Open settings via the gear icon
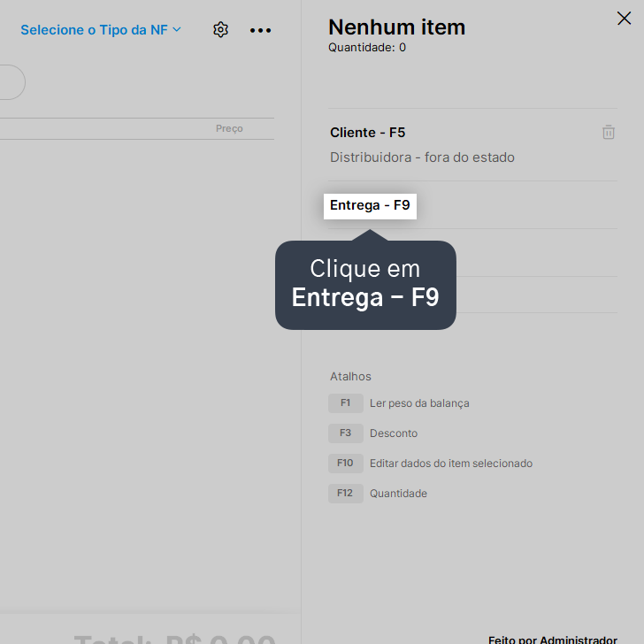Viewport: 644px width, 644px height. pos(220,30)
